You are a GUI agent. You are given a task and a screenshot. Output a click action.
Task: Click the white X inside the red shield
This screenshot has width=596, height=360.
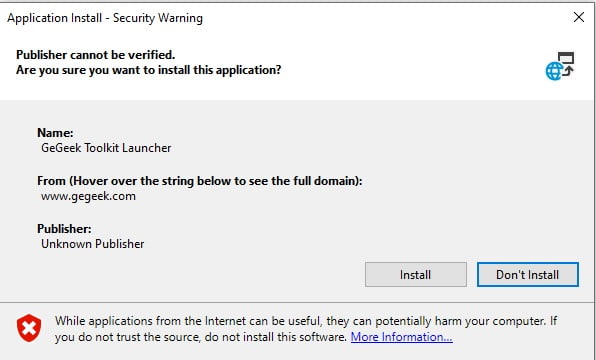click(29, 327)
